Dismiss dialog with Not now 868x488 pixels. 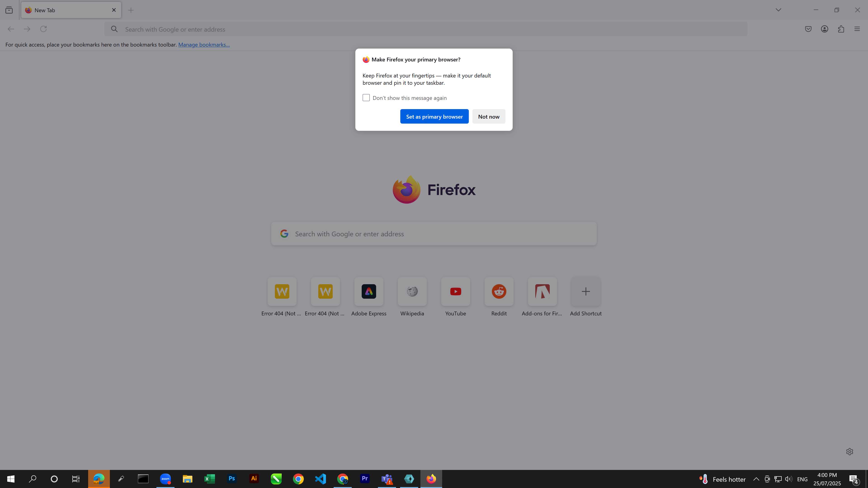[488, 117]
